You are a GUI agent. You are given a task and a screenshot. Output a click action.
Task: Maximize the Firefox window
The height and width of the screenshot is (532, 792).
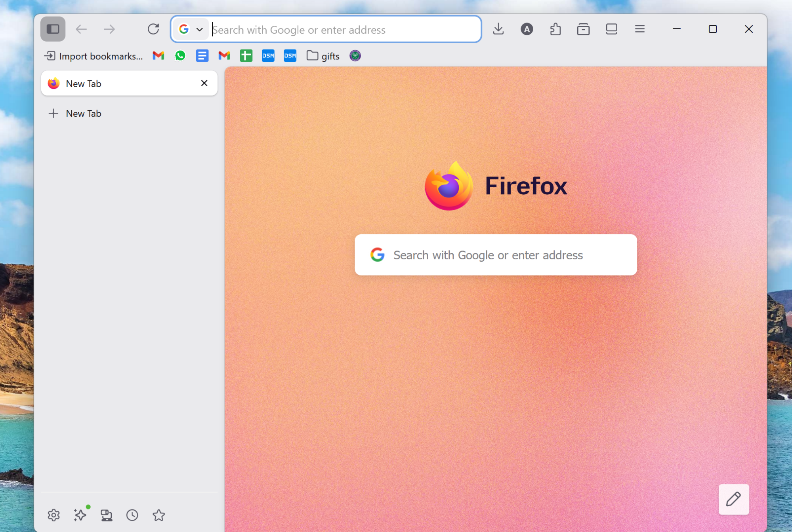tap(713, 29)
